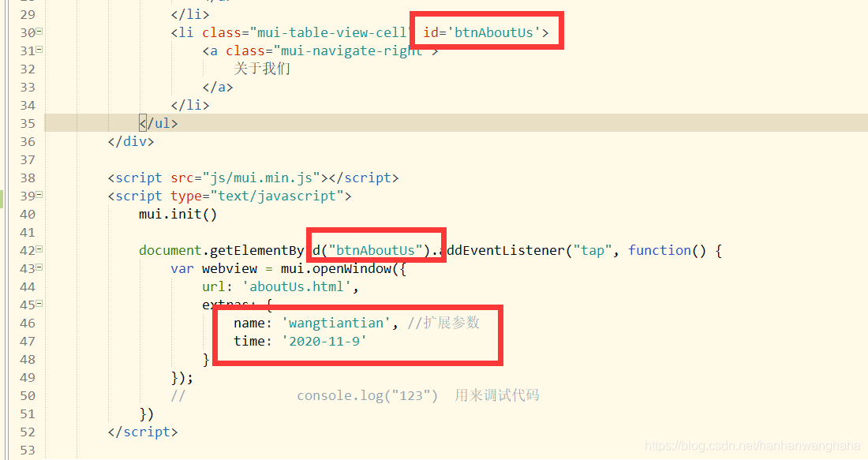
Task: Click class value "mui-navigate-right"
Action: point(352,51)
